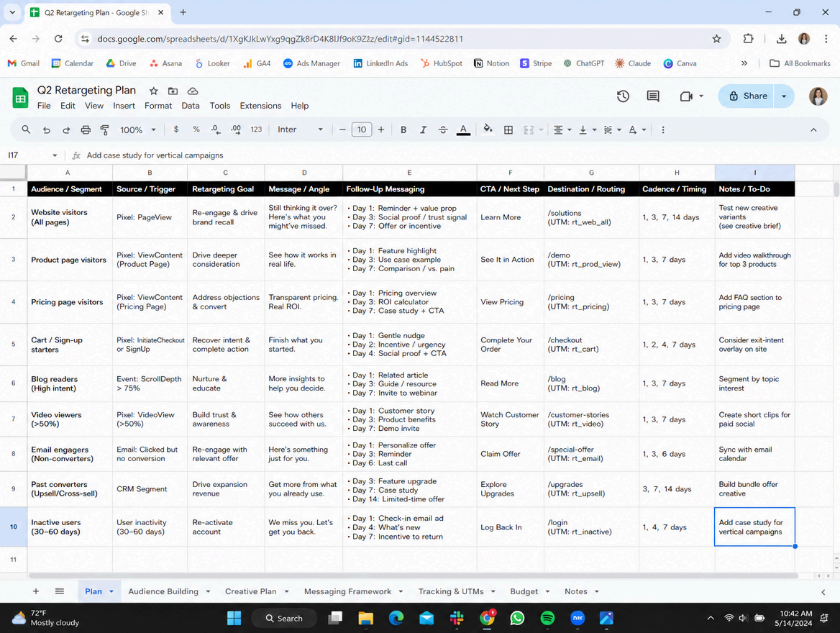840x633 pixels.
Task: Decrease decimal places
Action: point(215,129)
